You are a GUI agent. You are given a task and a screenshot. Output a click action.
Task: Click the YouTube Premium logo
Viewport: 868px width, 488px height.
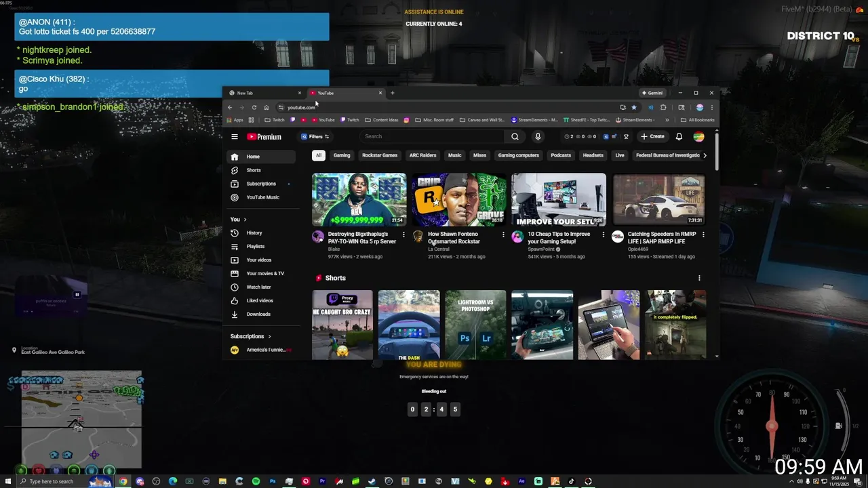pos(264,136)
